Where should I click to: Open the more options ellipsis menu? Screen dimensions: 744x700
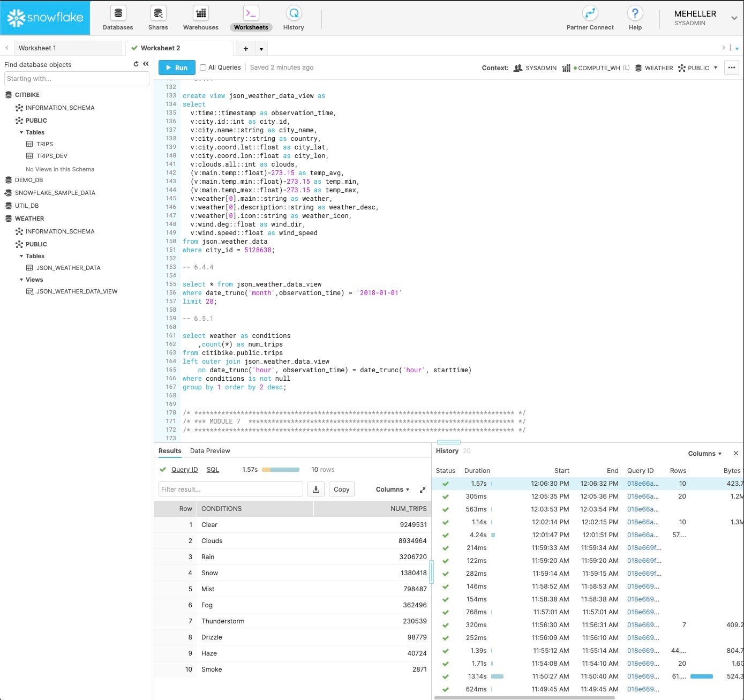click(732, 67)
